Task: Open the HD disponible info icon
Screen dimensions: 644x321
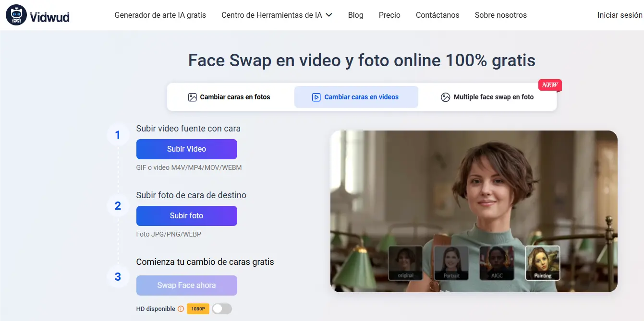Action: (x=181, y=309)
